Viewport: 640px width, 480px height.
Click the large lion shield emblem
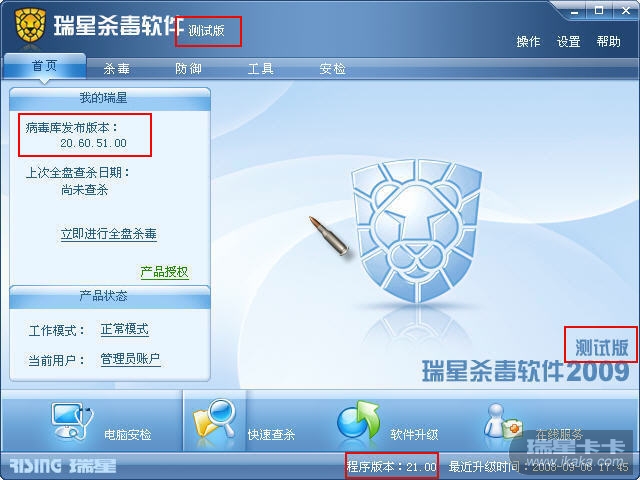click(x=416, y=231)
